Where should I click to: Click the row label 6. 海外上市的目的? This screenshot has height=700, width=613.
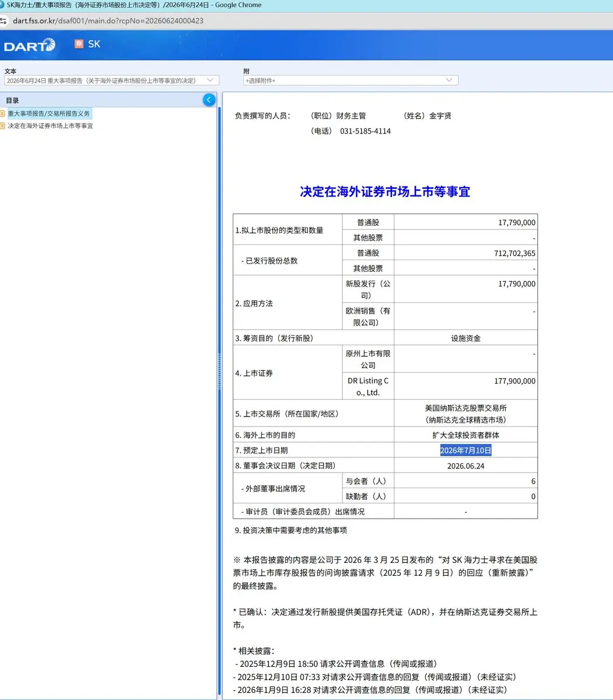265,435
